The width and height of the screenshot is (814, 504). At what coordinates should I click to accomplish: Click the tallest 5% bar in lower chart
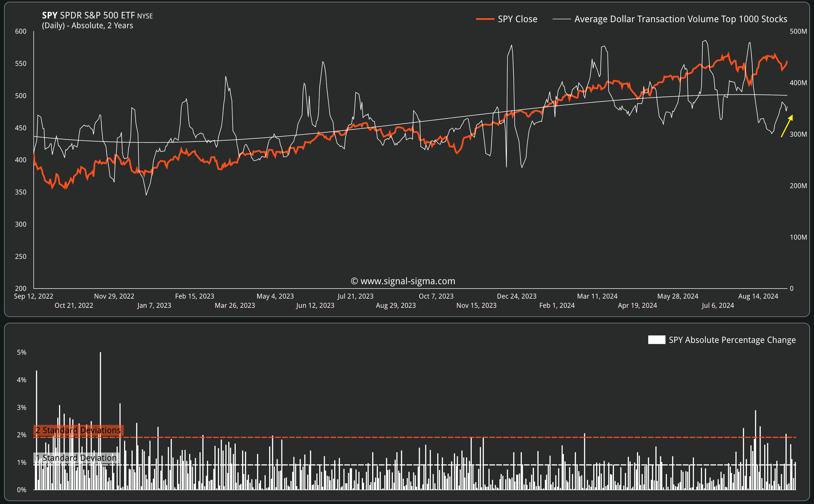click(100, 421)
